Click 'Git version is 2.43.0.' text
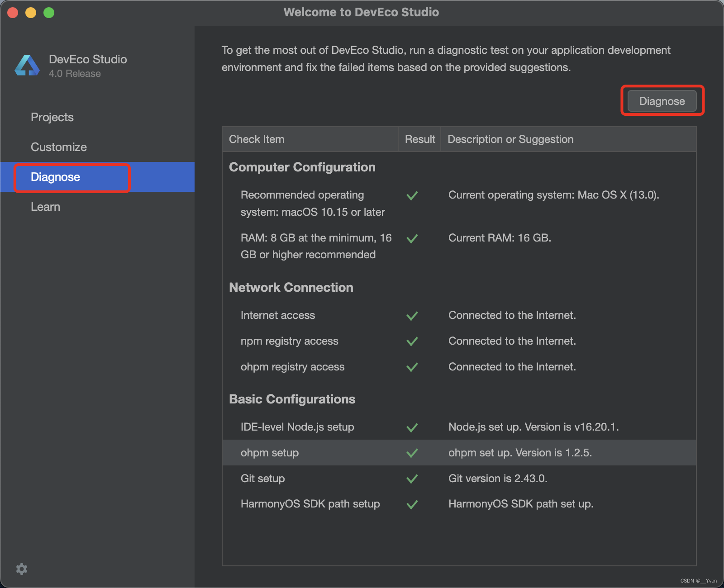This screenshot has width=724, height=588. (498, 479)
